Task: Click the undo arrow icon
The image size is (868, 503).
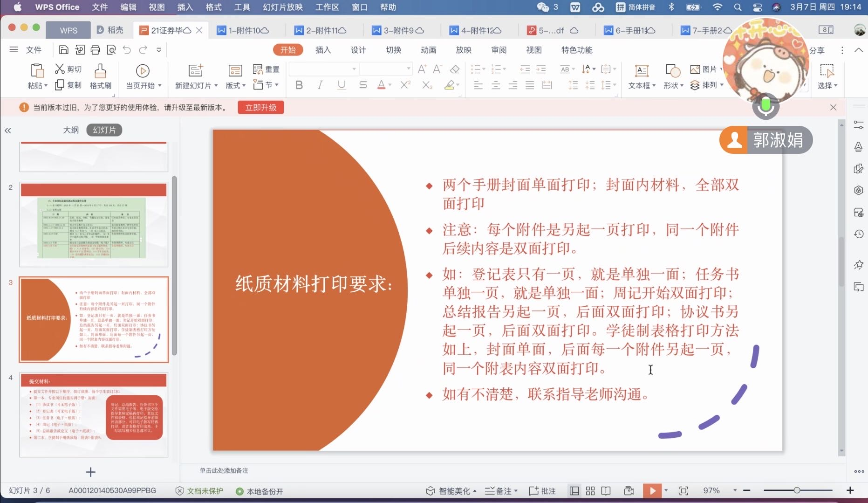Action: 127,50
